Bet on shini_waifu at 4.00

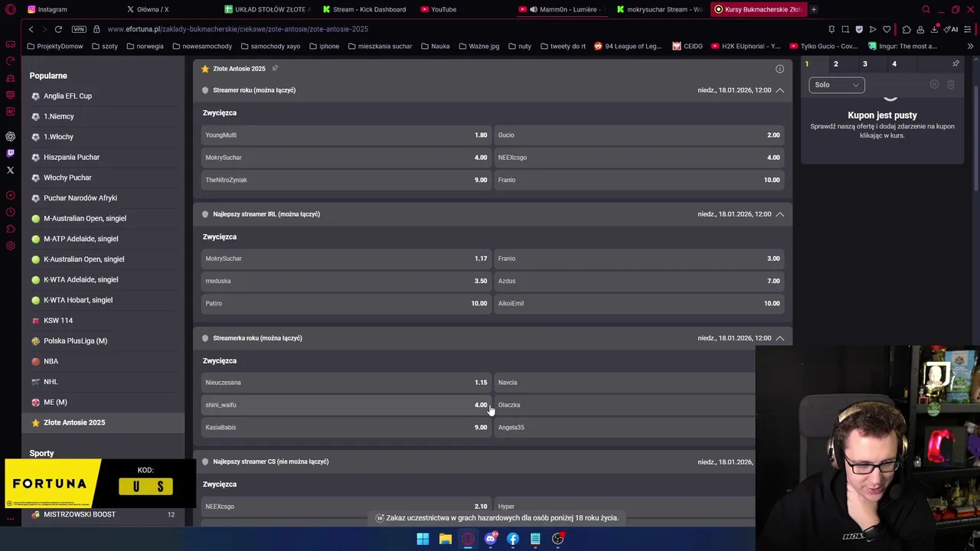[x=345, y=405]
